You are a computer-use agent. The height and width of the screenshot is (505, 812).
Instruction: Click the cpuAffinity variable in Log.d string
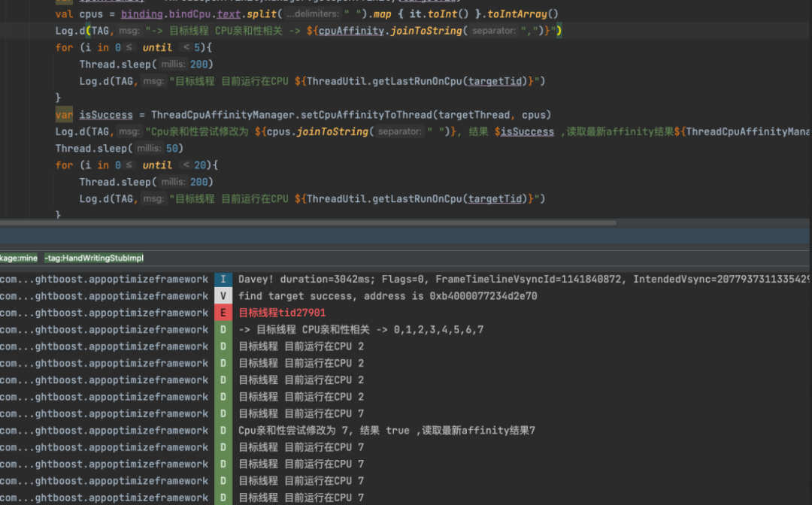pos(353,31)
